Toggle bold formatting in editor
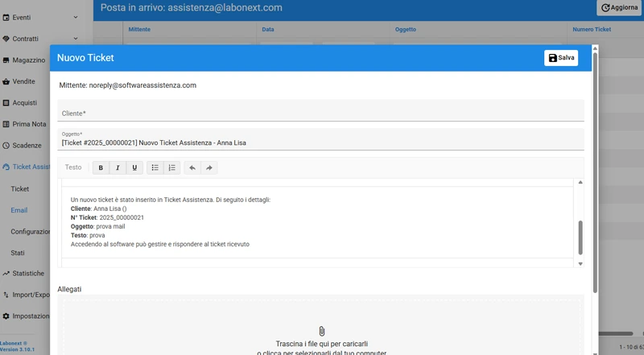 tap(101, 167)
